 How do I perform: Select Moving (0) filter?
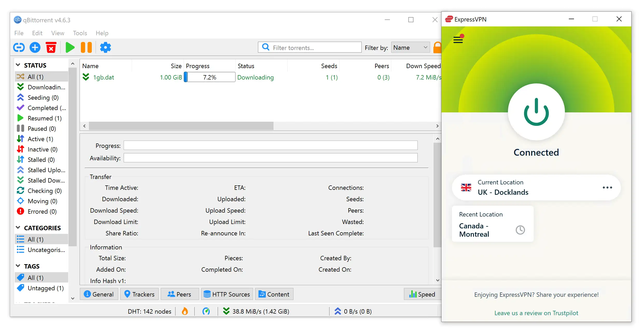tap(41, 201)
